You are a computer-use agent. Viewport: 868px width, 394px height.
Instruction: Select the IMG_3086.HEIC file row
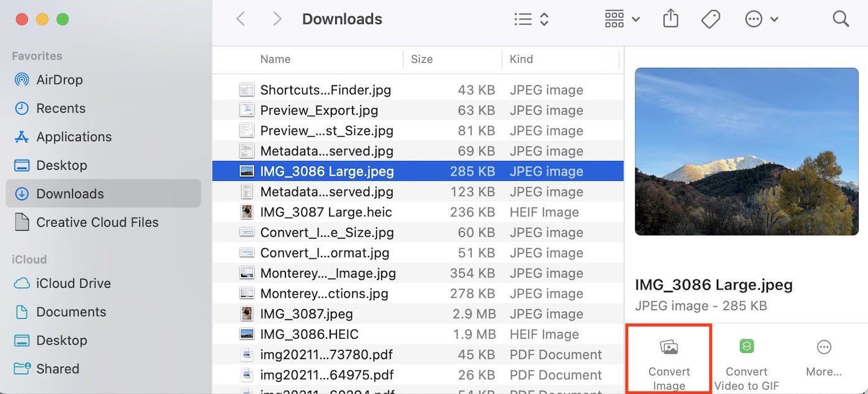pyautogui.click(x=309, y=334)
